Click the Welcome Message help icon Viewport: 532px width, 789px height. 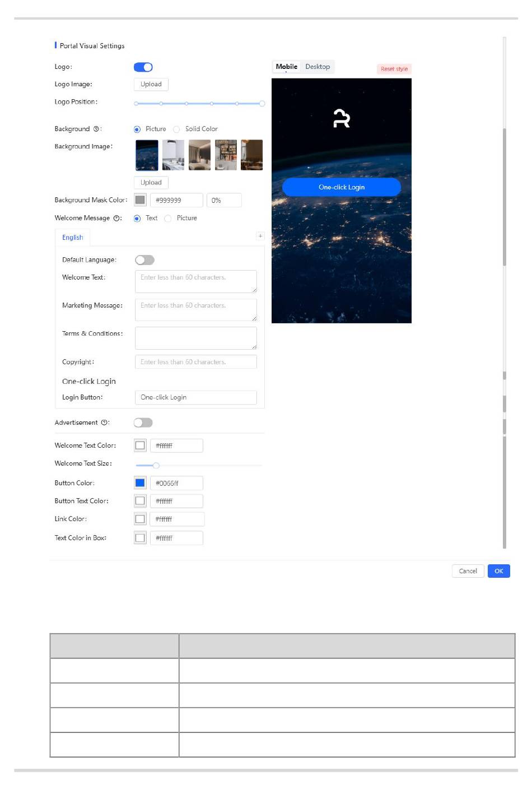116,219
